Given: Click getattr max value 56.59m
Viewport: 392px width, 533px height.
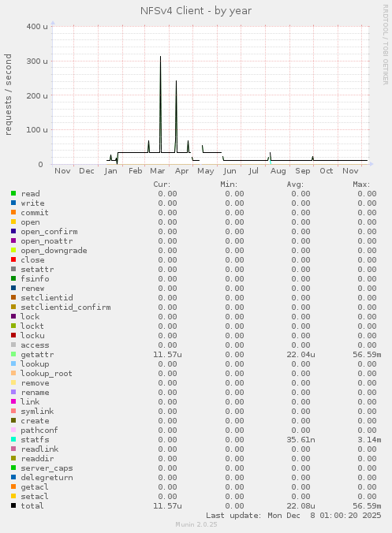Looking at the screenshot, I should tap(367, 355).
